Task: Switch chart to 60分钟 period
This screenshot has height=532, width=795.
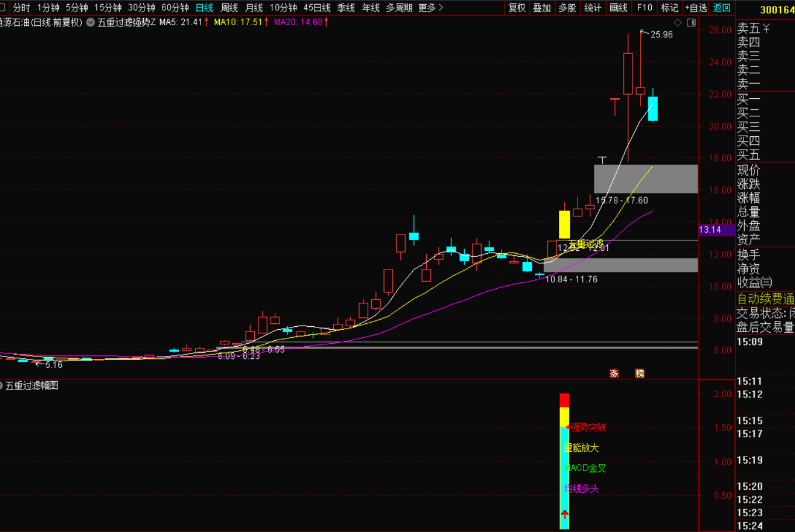Action: [175, 8]
